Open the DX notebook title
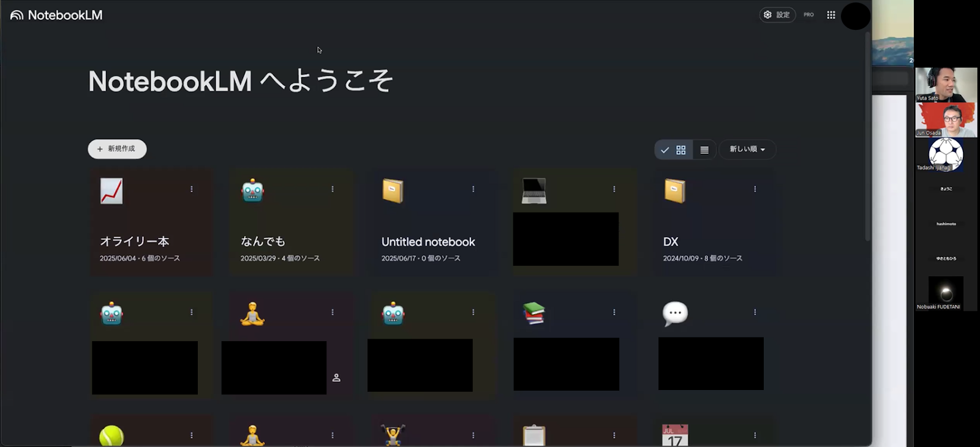Screen dimensions: 980x447 (671, 242)
